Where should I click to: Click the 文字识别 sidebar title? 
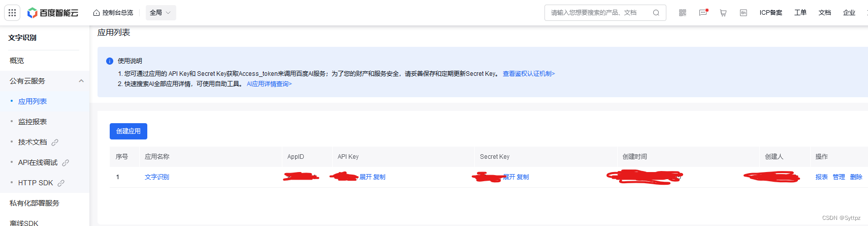(x=22, y=38)
